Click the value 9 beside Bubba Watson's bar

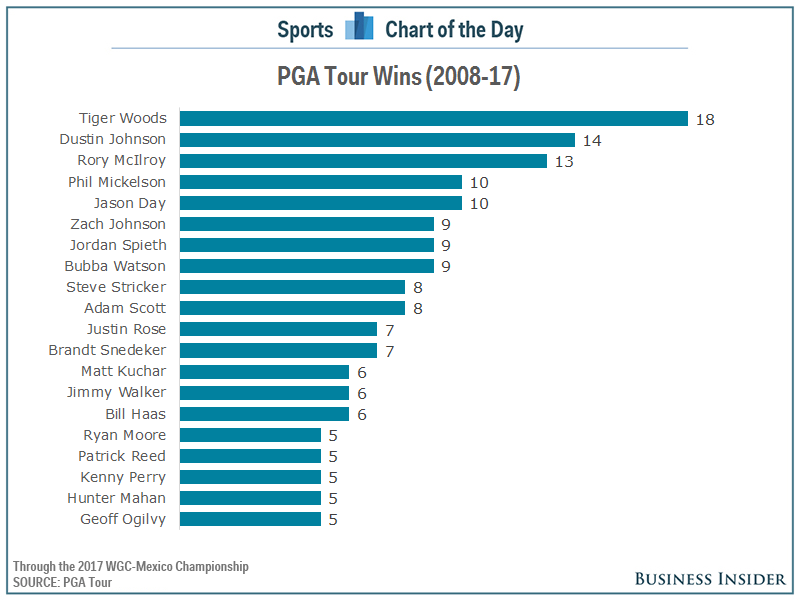tap(445, 266)
